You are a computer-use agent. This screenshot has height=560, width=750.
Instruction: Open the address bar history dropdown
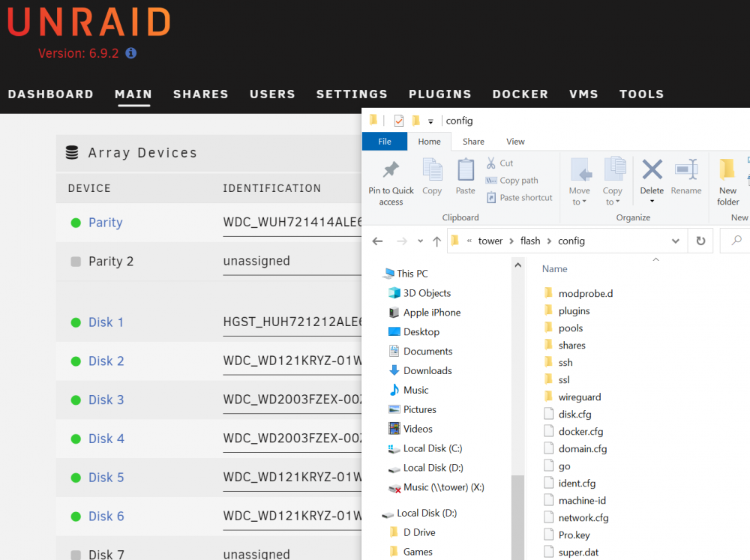(676, 241)
